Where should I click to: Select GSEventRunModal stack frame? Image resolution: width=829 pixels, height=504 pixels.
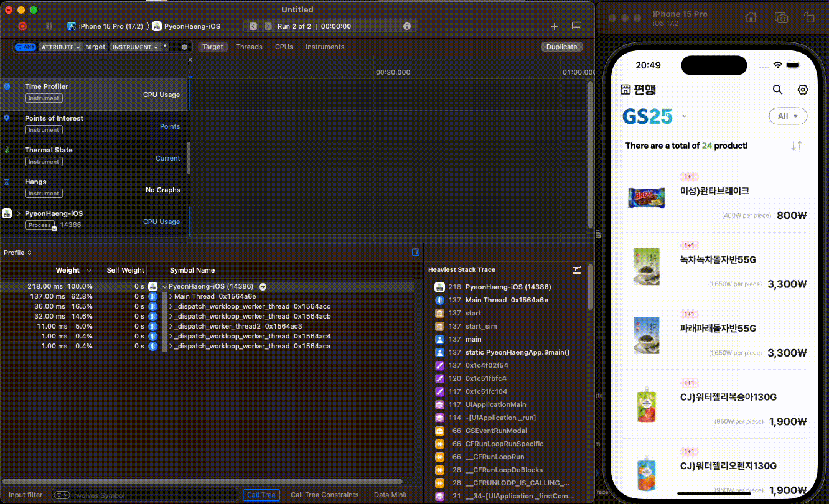[x=496, y=431]
